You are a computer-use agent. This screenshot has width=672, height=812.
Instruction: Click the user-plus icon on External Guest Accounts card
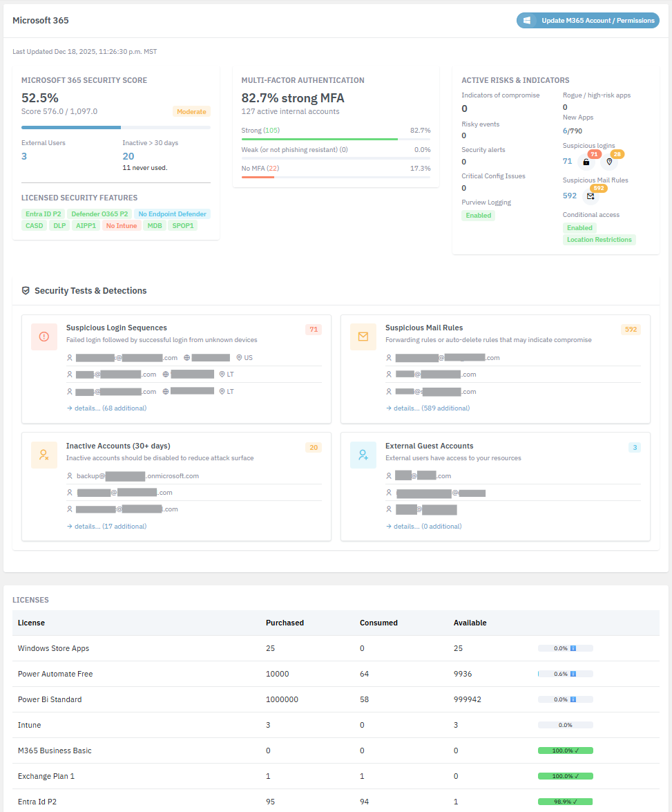click(x=363, y=455)
